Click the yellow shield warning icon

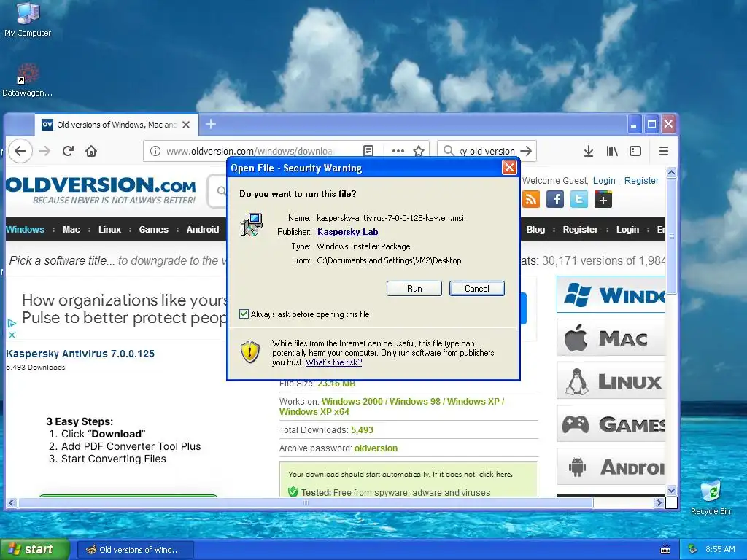point(250,352)
